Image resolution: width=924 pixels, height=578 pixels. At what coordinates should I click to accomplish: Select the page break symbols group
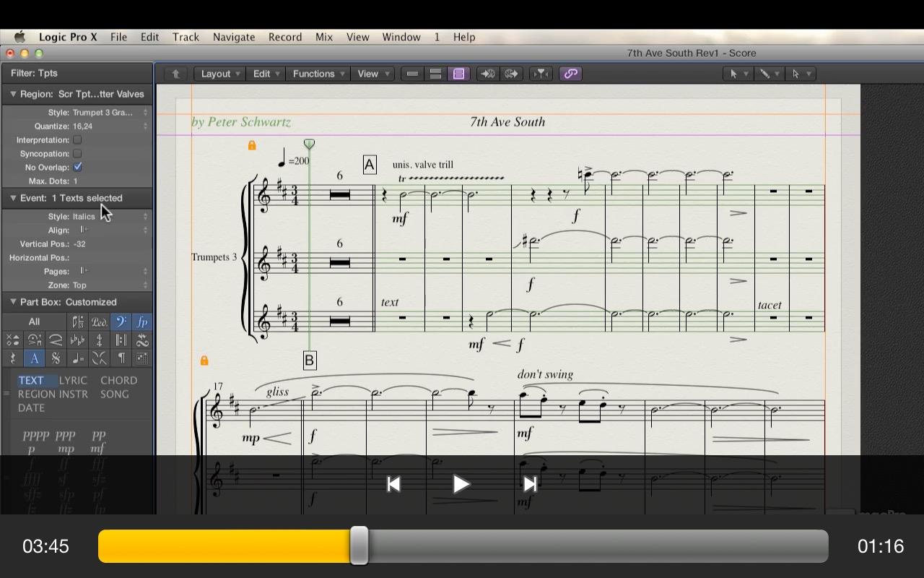coord(99,358)
